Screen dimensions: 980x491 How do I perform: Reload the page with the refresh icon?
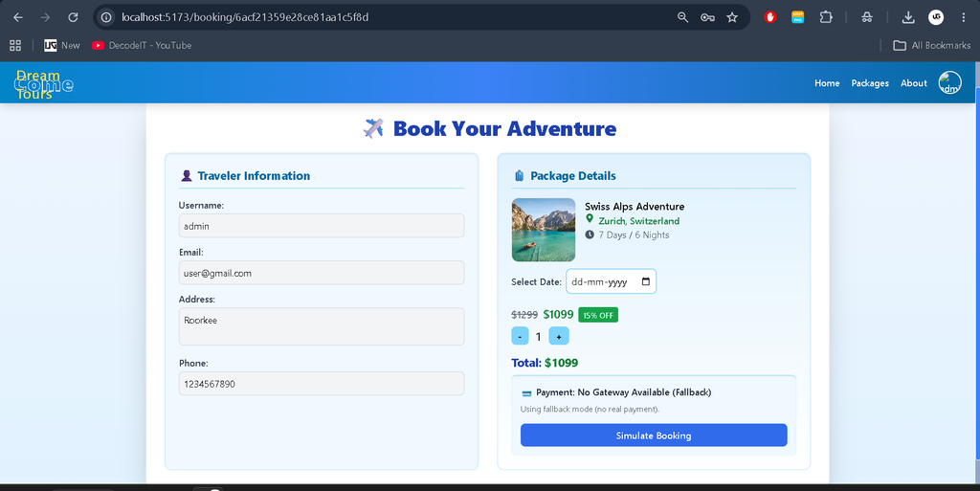[x=73, y=17]
